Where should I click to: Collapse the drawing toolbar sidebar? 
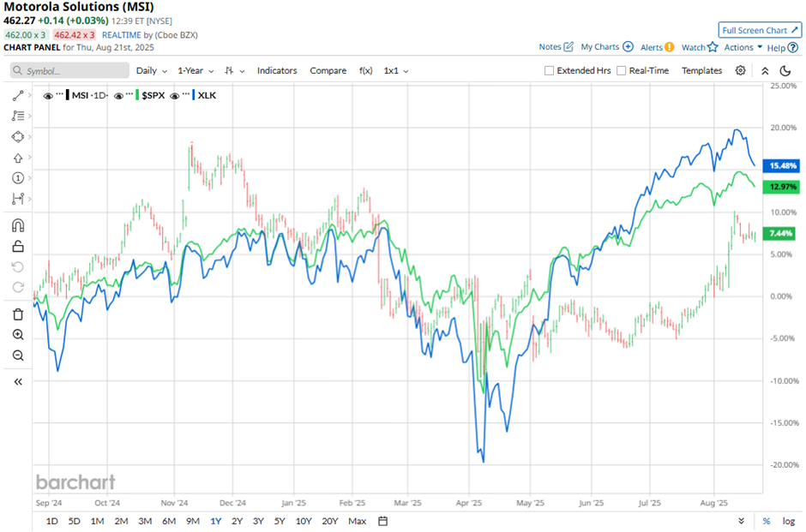(x=17, y=382)
